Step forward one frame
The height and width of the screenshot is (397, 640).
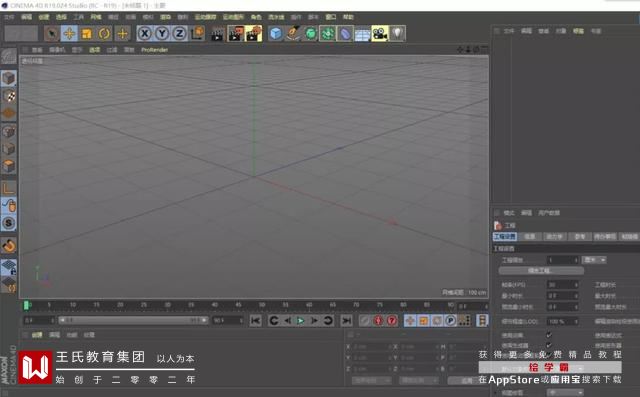click(x=314, y=321)
